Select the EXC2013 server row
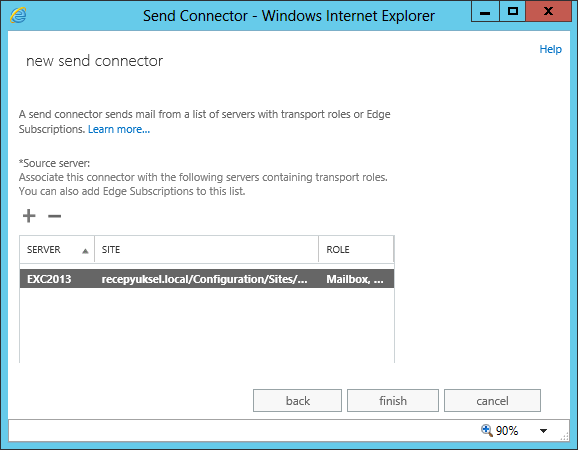The width and height of the screenshot is (578, 450). pos(207,279)
